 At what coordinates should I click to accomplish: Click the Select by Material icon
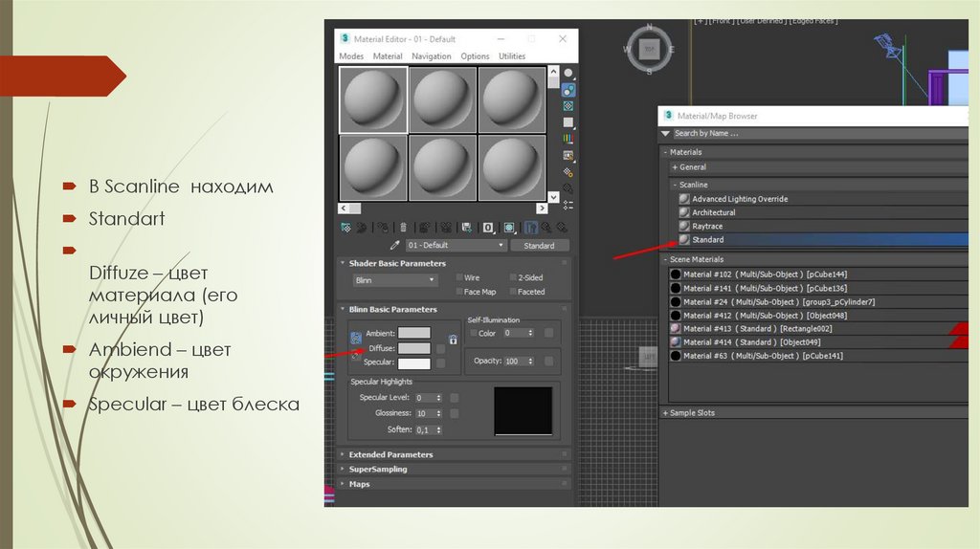click(568, 188)
